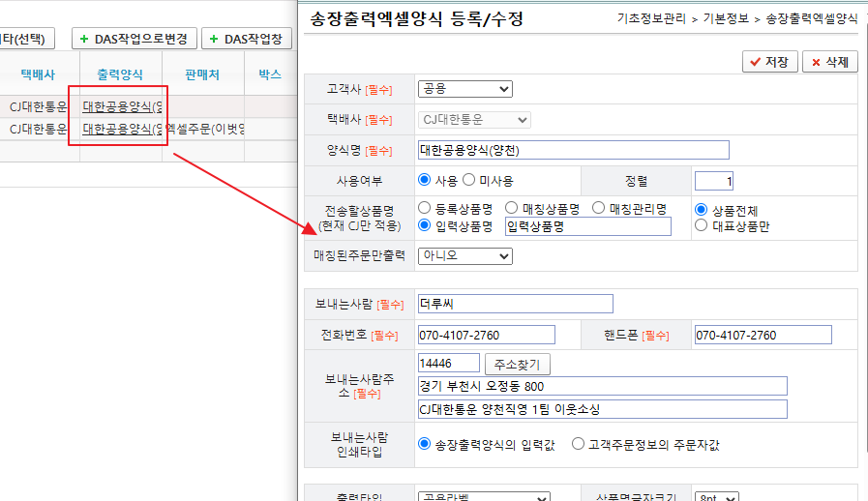
Task: Open the first 대한공용양식 link in table
Action: click(x=122, y=106)
